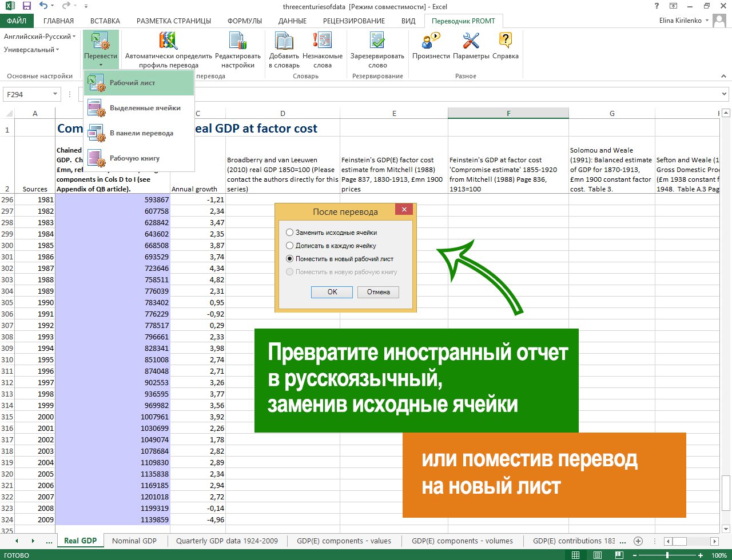Choose Рабочую книгу menu entry

139,158
